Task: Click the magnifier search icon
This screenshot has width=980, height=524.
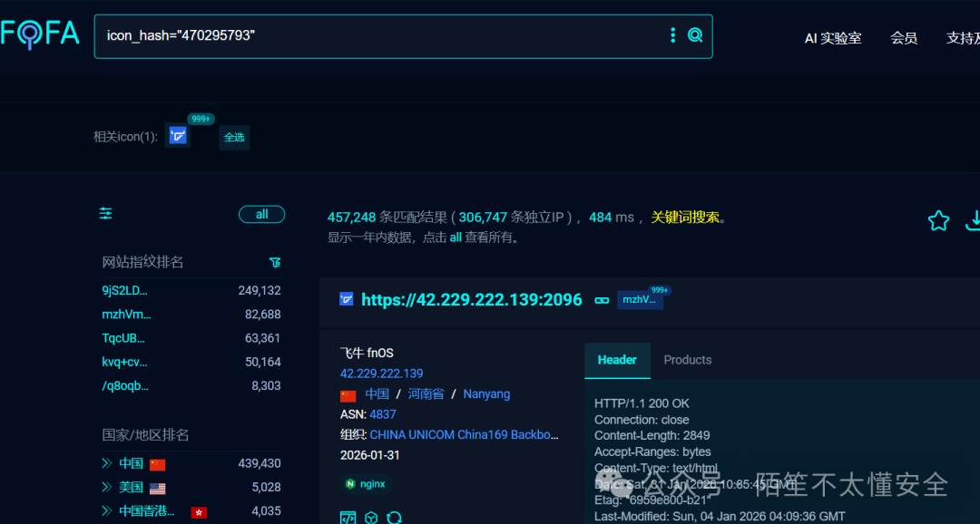Action: [x=695, y=34]
